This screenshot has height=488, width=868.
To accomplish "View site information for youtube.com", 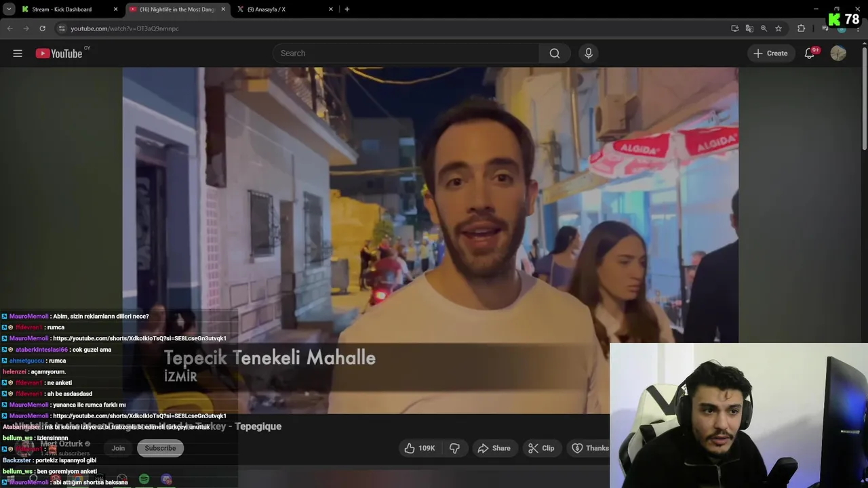I will (62, 28).
